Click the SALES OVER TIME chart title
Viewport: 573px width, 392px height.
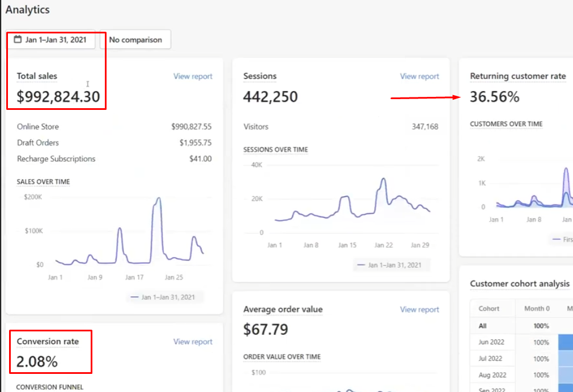pos(43,182)
